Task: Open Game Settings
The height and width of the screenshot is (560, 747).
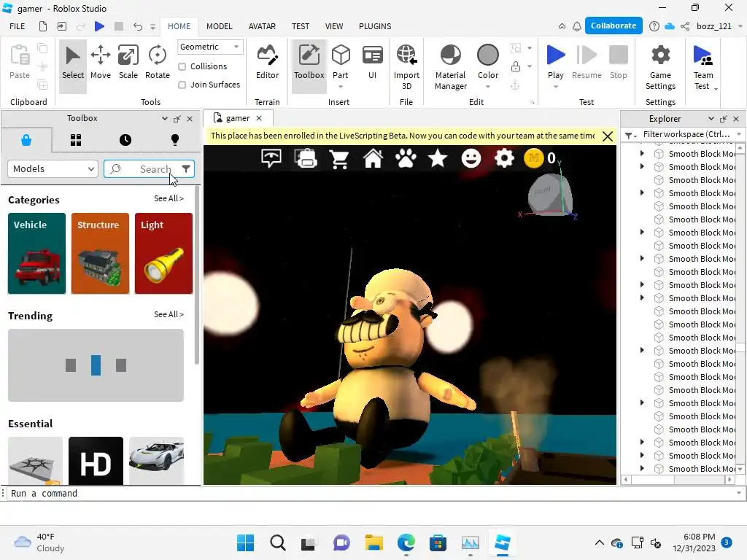Action: coord(660,67)
